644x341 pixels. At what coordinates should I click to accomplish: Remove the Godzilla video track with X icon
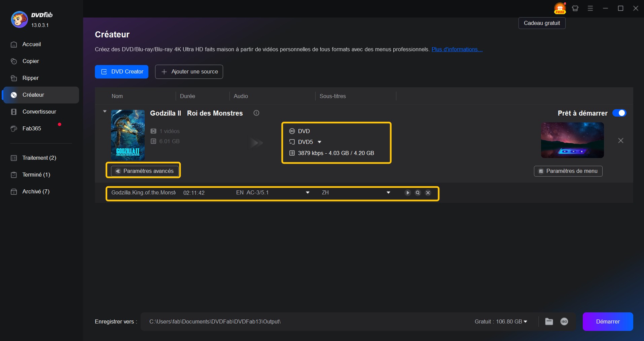click(x=428, y=193)
